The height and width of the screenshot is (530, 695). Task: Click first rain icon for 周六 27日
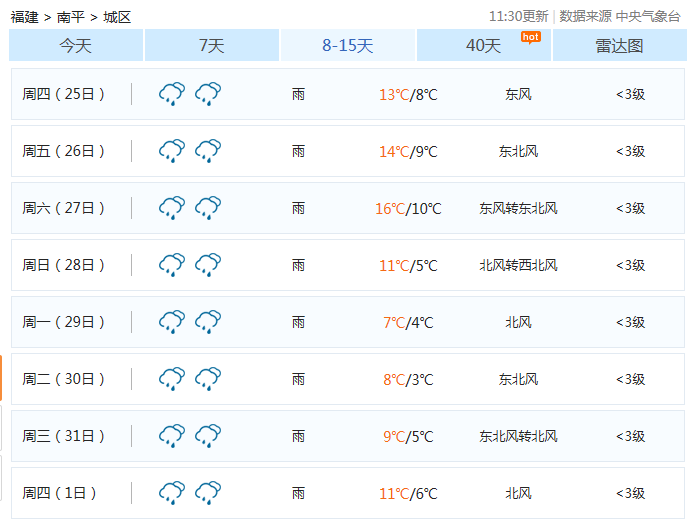point(172,208)
